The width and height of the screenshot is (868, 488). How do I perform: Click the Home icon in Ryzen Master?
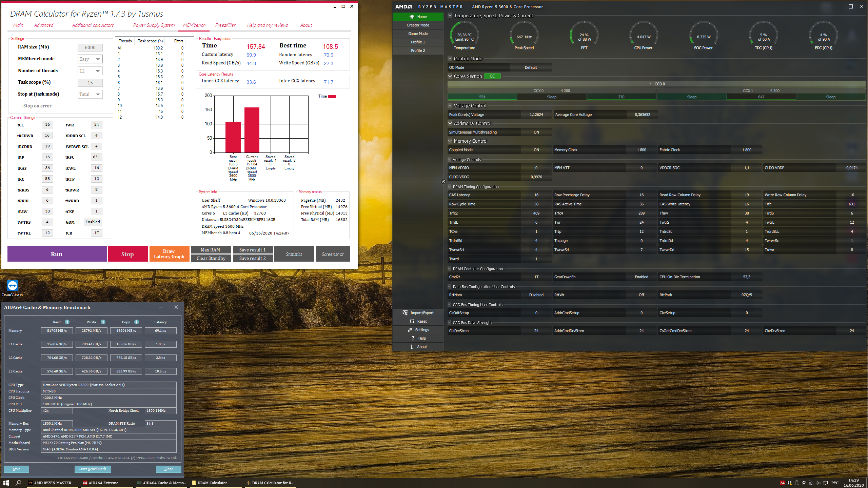pos(412,17)
